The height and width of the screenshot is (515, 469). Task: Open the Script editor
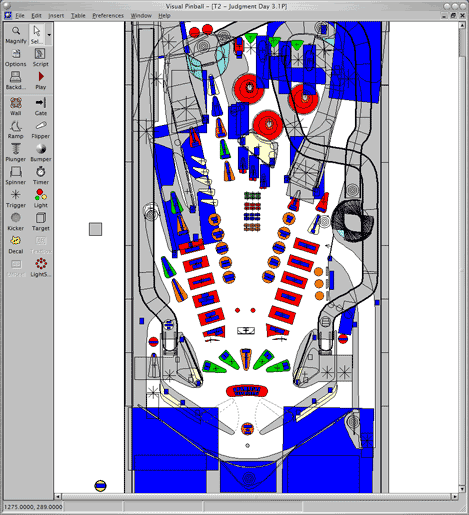point(40,58)
